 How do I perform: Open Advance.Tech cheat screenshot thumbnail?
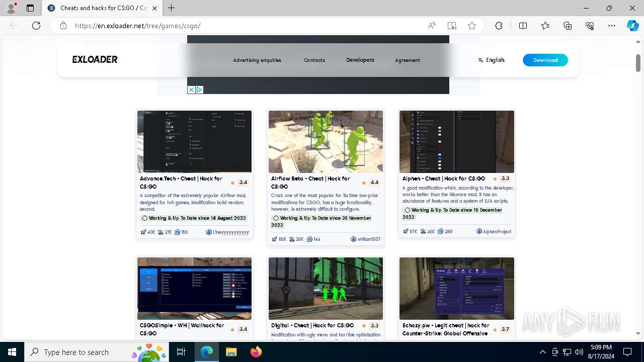tap(195, 142)
